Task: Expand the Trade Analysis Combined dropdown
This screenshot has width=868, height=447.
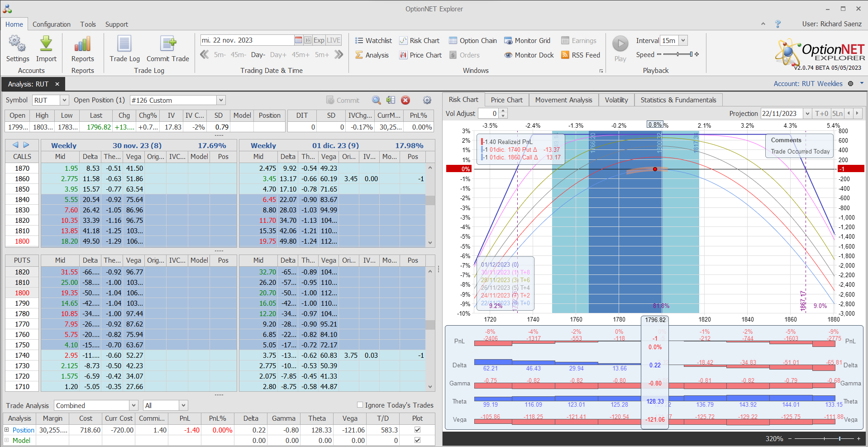Action: pos(134,405)
